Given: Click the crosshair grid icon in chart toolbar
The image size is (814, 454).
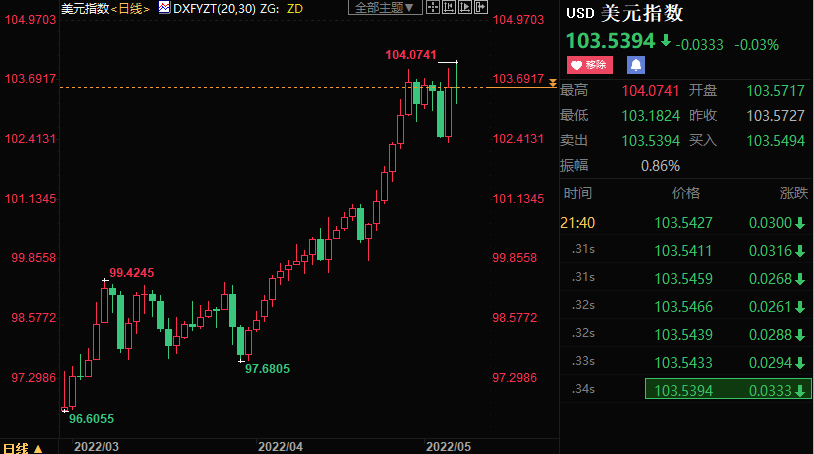Looking at the screenshot, I should point(432,8).
